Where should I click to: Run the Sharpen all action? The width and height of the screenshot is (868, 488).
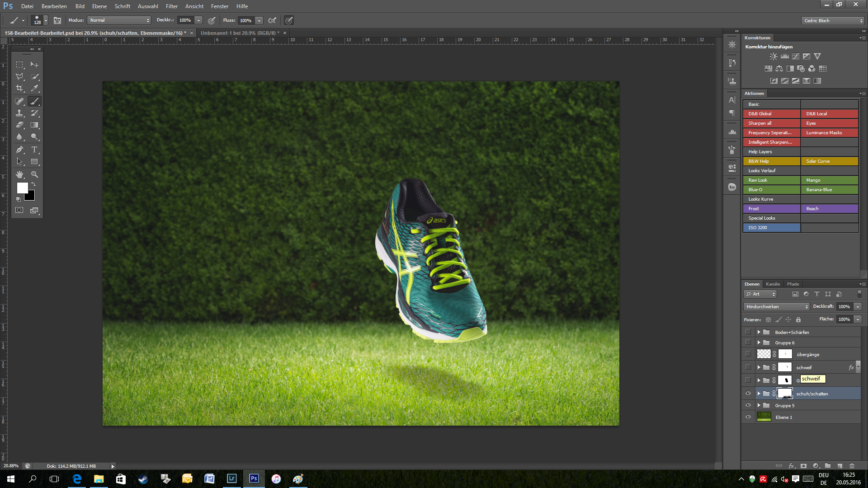pos(771,123)
